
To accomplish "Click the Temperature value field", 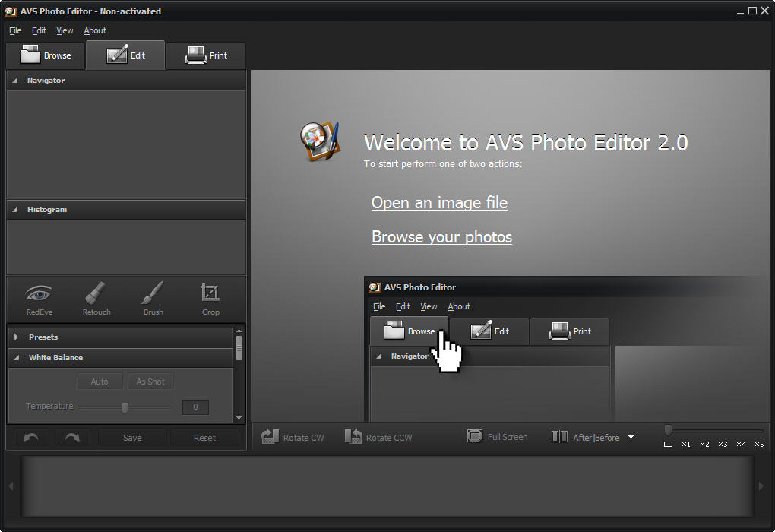I will coord(195,407).
